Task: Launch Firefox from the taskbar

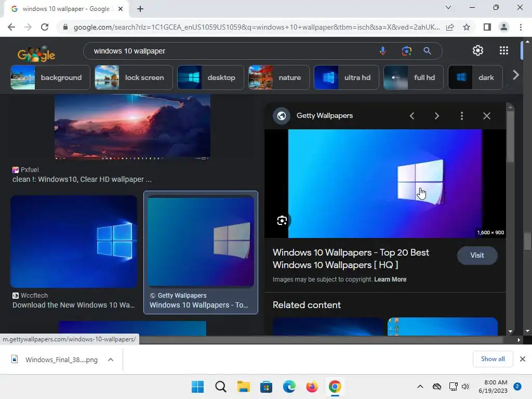Action: coord(312,387)
